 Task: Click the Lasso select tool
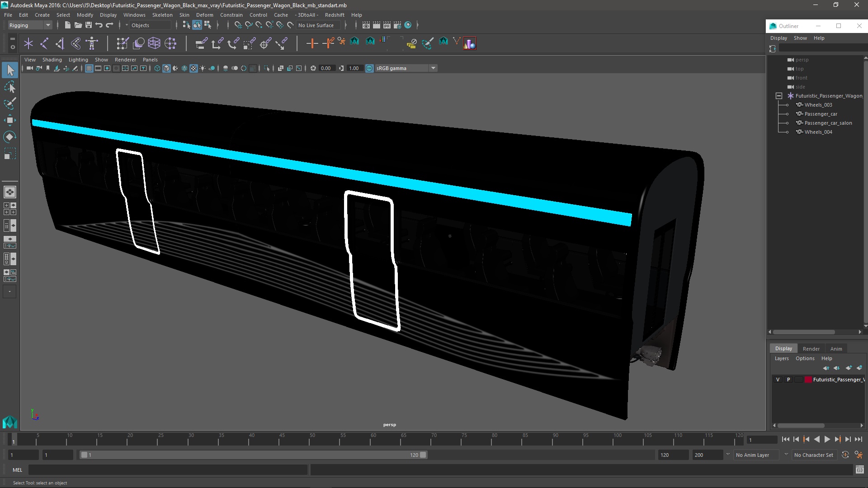9,87
